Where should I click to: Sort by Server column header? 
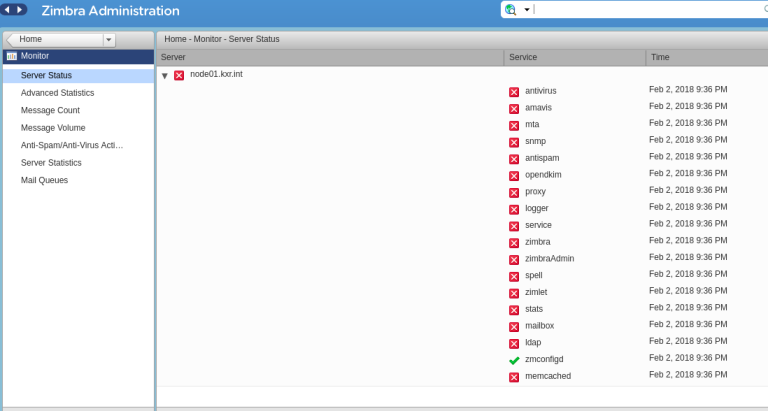(330, 57)
